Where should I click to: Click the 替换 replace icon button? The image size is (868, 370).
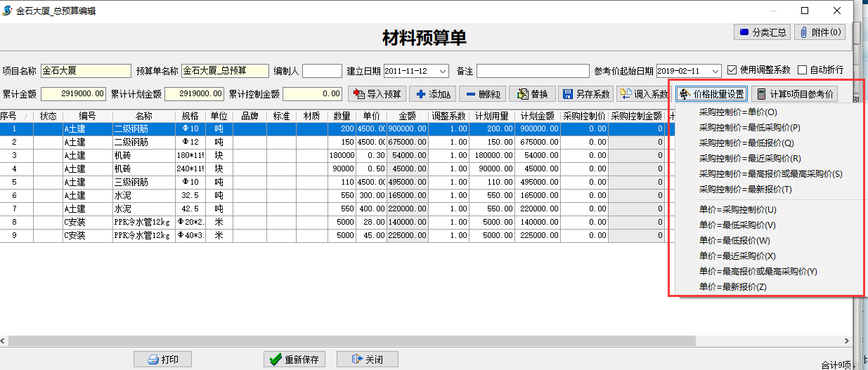(532, 94)
